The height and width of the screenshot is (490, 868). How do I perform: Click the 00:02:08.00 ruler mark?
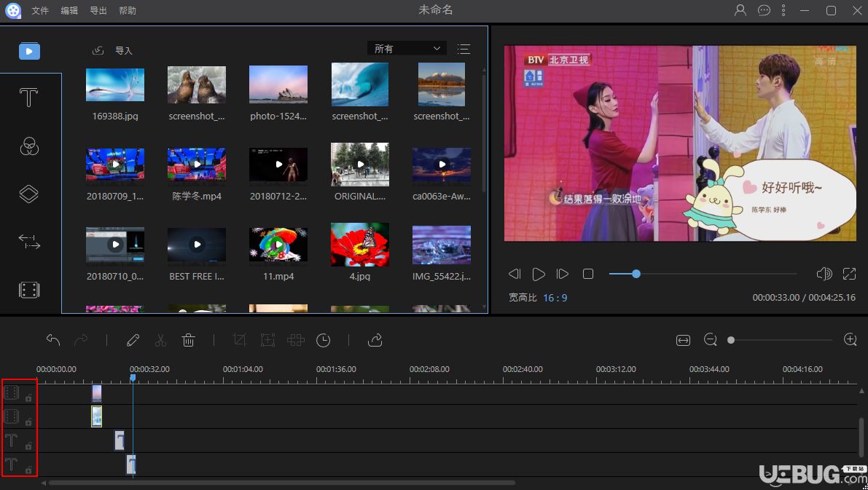pyautogui.click(x=429, y=369)
